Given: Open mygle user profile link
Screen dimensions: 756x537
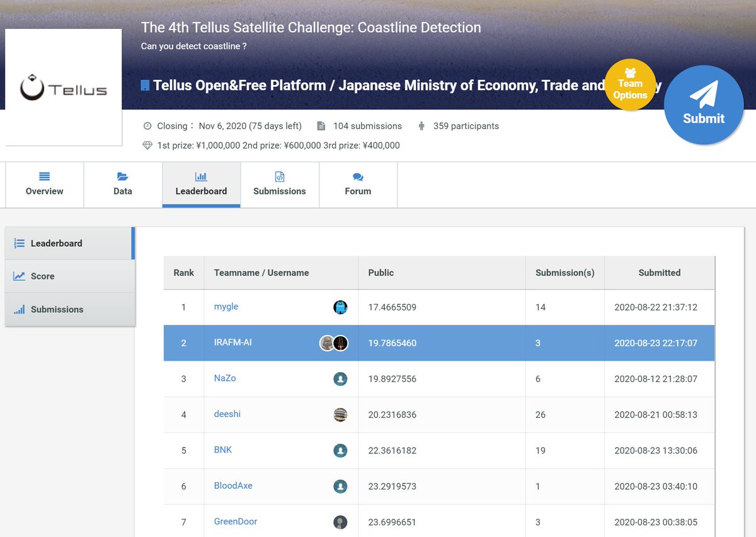Looking at the screenshot, I should coord(226,307).
